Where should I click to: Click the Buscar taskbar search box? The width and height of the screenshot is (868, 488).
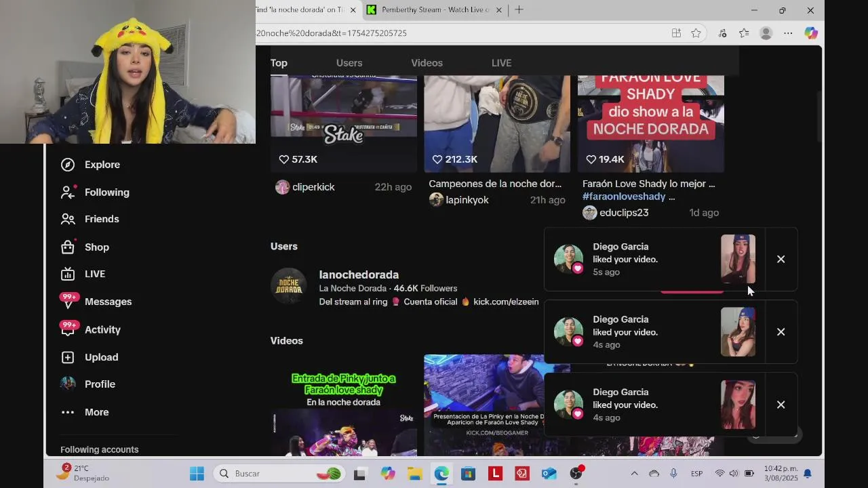279,474
